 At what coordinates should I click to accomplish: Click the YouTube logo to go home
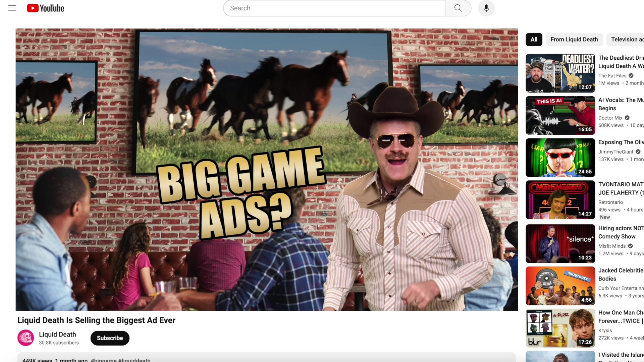pyautogui.click(x=45, y=8)
